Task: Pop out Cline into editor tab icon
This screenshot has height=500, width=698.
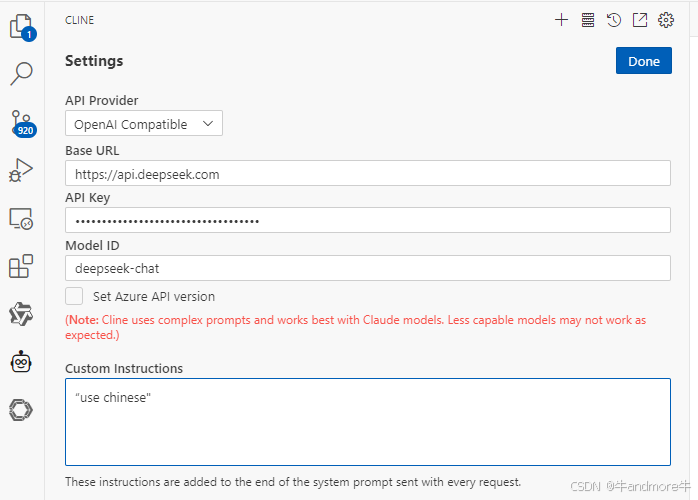Action: tap(640, 20)
